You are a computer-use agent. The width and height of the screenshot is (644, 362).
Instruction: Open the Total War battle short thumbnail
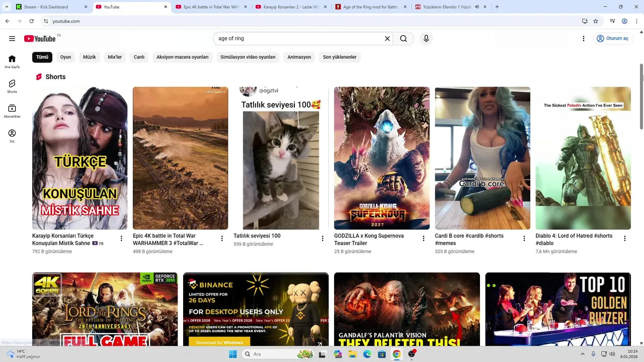[x=180, y=158]
